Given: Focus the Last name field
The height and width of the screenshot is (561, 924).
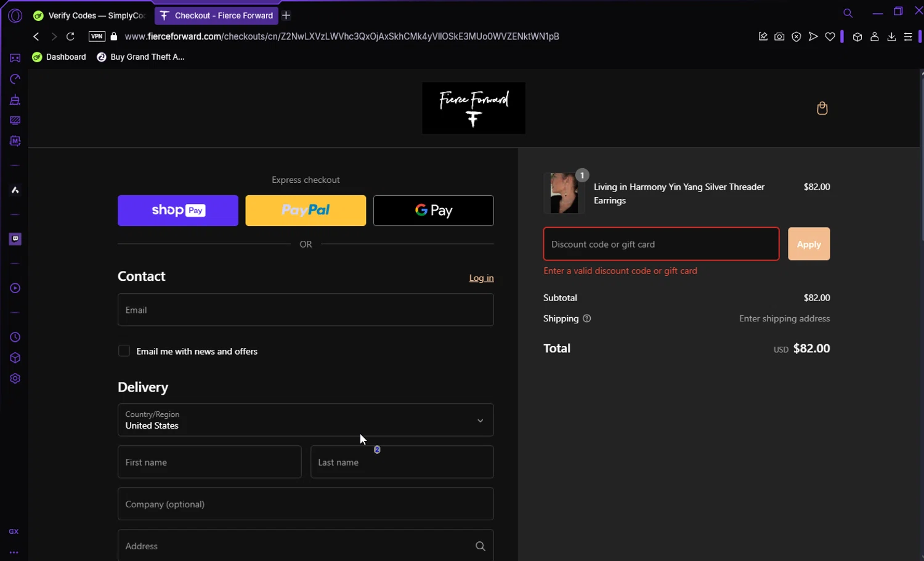Looking at the screenshot, I should pos(402,462).
